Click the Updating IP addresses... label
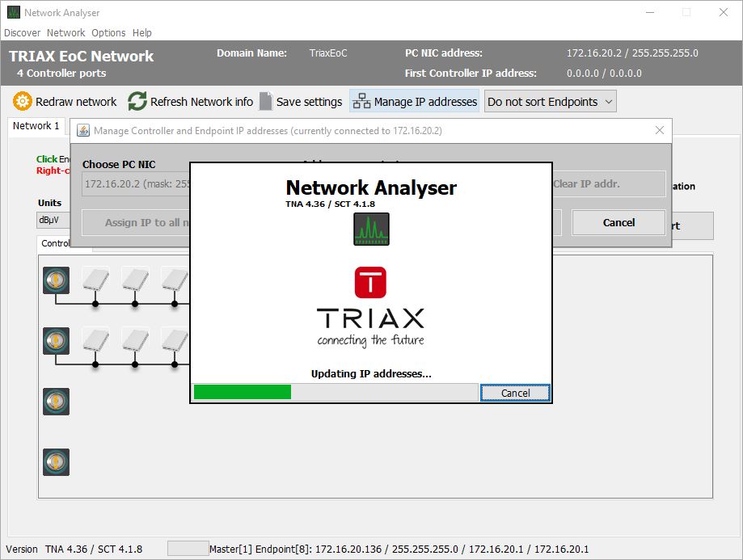This screenshot has height=560, width=743. coord(371,374)
